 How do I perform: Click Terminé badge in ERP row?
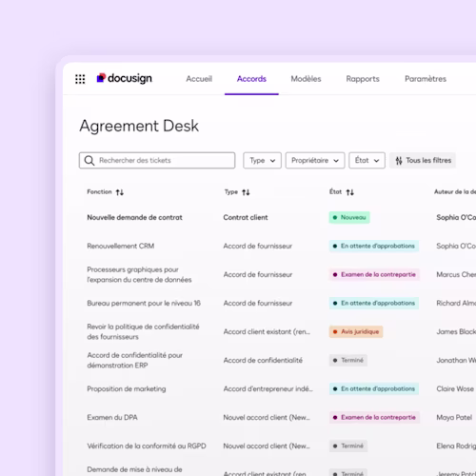[x=348, y=360]
